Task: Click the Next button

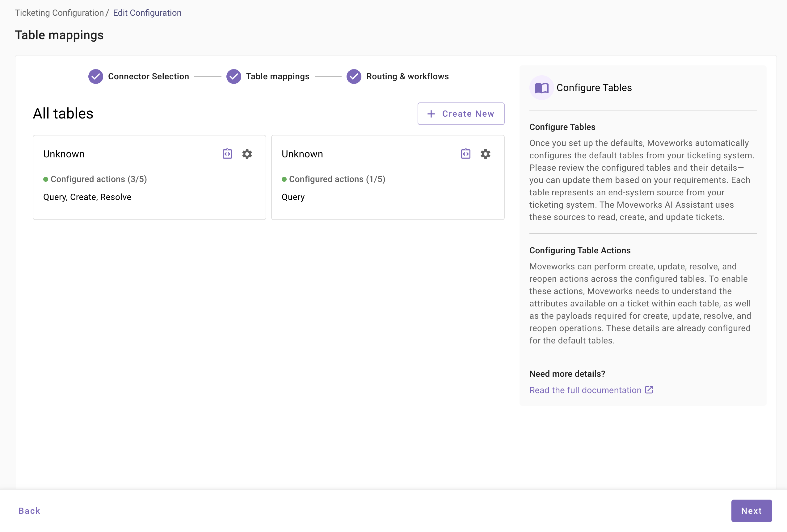Action: point(751,511)
